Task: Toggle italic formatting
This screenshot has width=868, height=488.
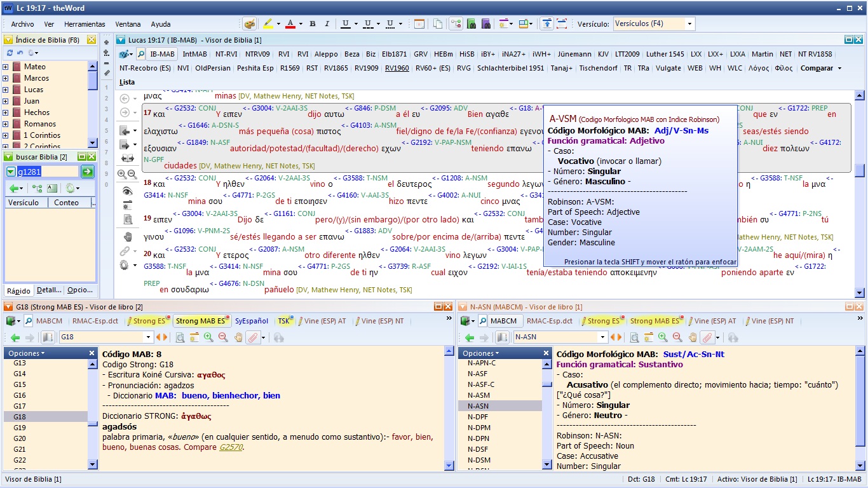Action: [327, 24]
